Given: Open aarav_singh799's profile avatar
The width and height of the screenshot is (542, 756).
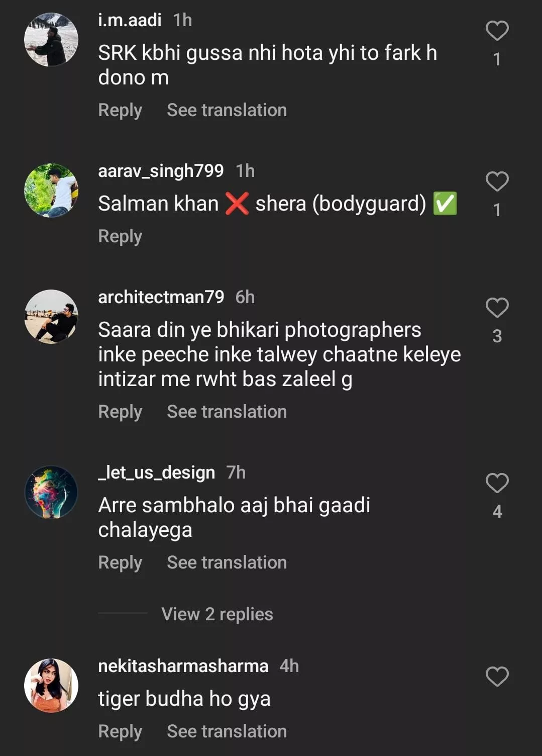Looking at the screenshot, I should point(51,191).
